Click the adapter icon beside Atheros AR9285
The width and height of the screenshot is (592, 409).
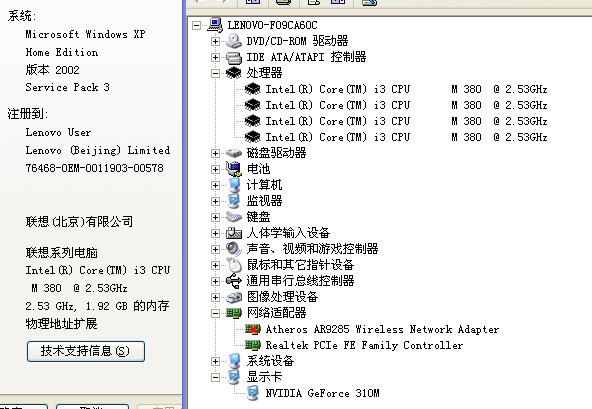click(253, 329)
